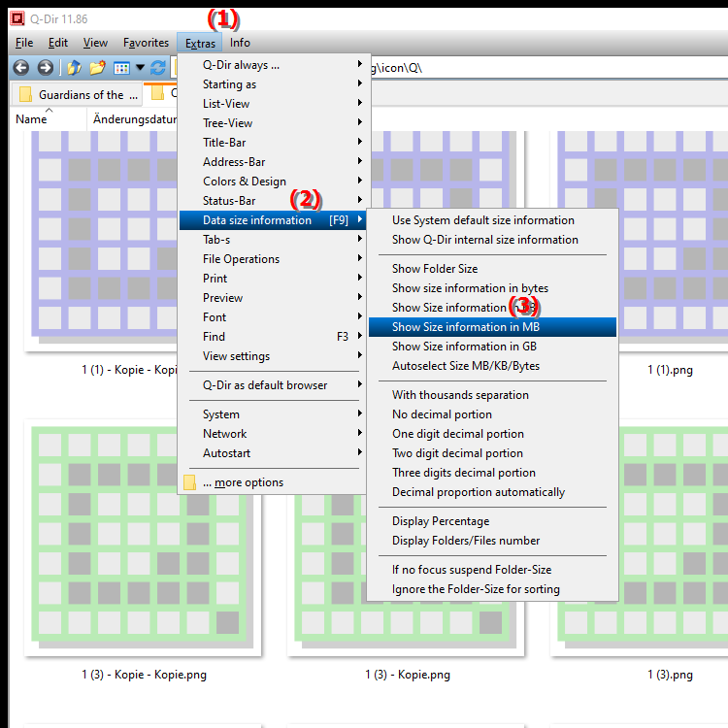Toggle Show Folder Size option
This screenshot has width=728, height=728.
(492, 269)
